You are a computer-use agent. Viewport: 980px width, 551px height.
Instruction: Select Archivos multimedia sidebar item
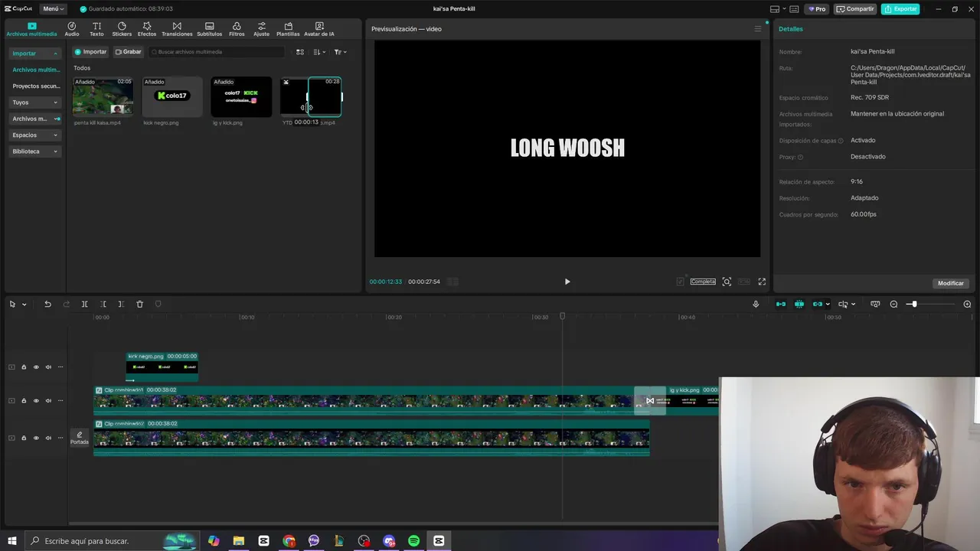35,70
